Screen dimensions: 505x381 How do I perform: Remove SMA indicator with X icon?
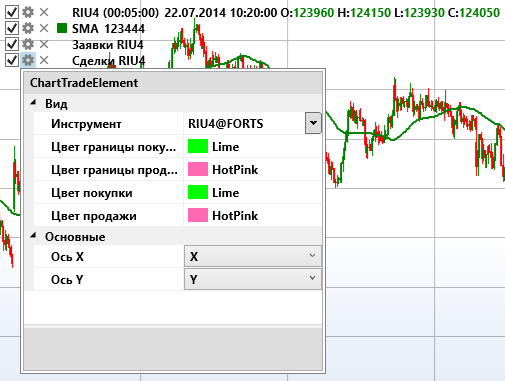pos(44,28)
